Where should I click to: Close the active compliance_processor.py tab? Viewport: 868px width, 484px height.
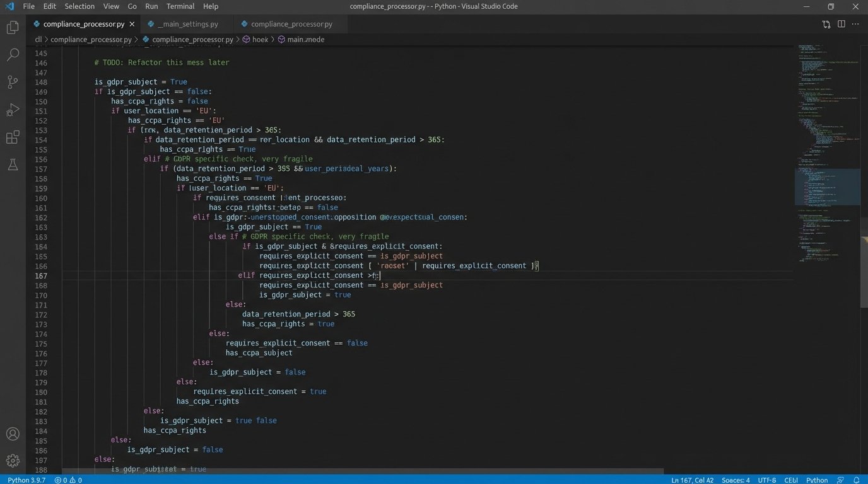132,24
